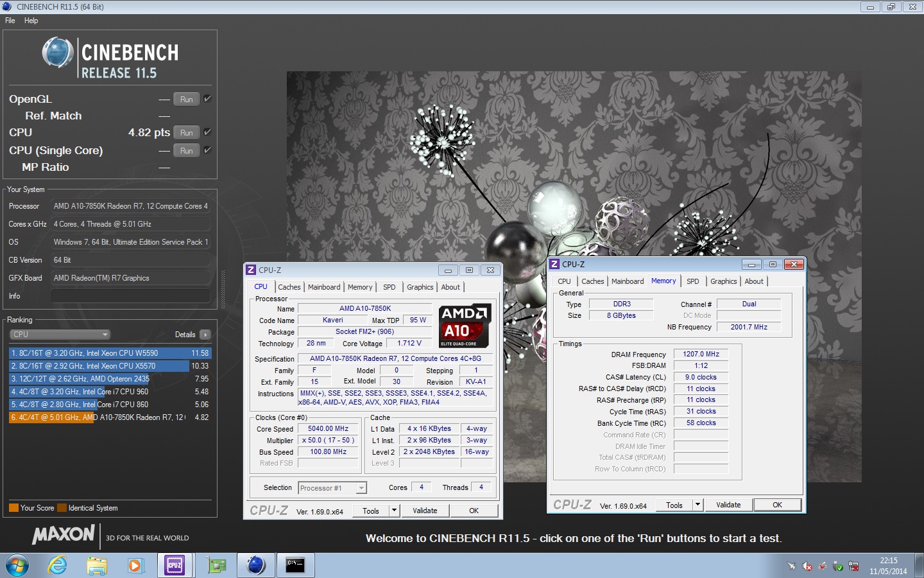The width and height of the screenshot is (924, 578).
Task: Open Tools dropdown arrow in CPU tab window
Action: (x=395, y=511)
